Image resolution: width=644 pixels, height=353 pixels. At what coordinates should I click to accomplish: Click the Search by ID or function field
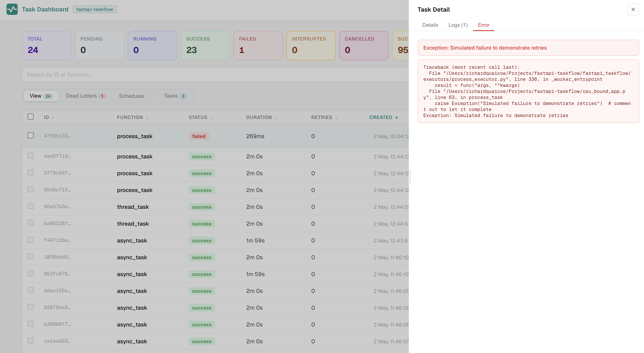click(215, 75)
